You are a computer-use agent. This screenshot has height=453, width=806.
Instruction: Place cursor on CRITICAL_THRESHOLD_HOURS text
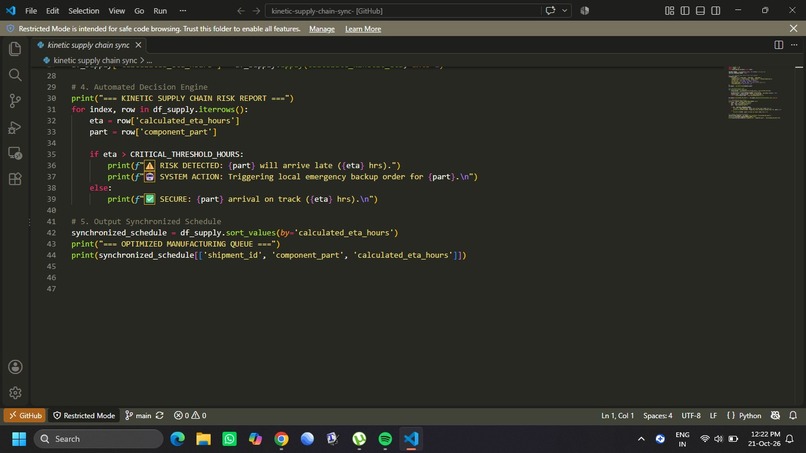[185, 154]
